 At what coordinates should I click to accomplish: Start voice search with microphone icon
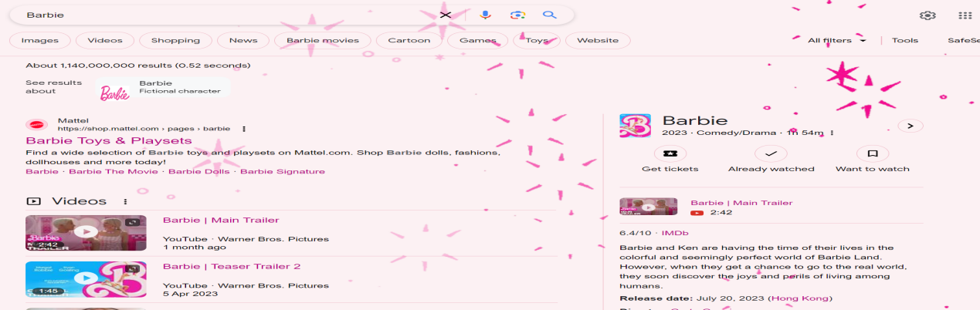click(x=485, y=15)
